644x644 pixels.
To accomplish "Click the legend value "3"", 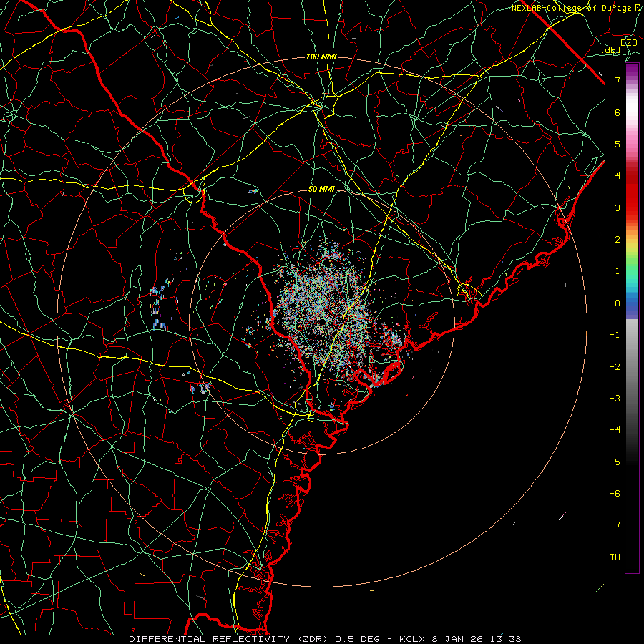I will point(618,208).
